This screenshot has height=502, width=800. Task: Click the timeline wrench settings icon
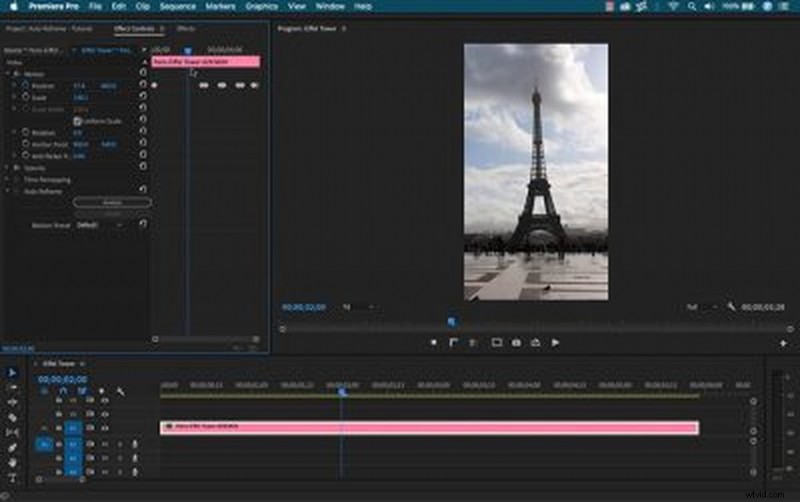pyautogui.click(x=120, y=391)
